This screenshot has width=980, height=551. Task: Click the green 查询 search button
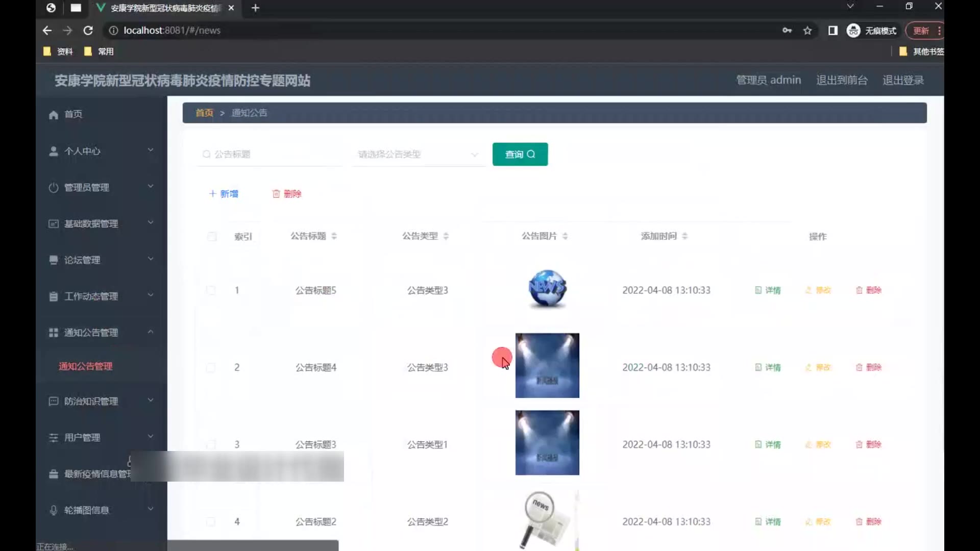[520, 154]
